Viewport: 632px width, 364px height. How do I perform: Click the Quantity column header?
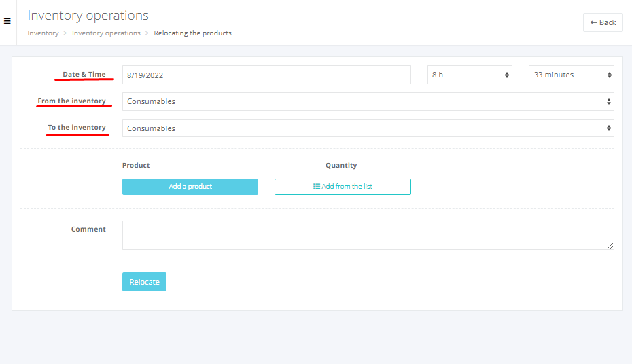[x=341, y=166]
